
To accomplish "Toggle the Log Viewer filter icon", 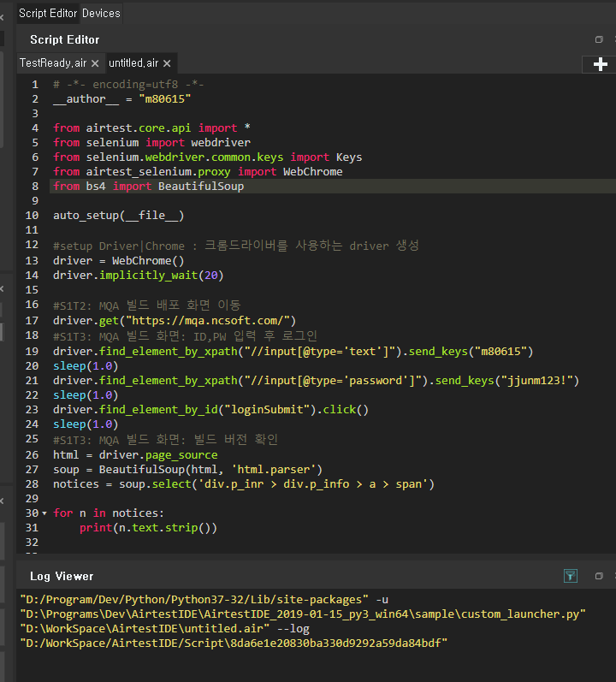I will [x=571, y=576].
